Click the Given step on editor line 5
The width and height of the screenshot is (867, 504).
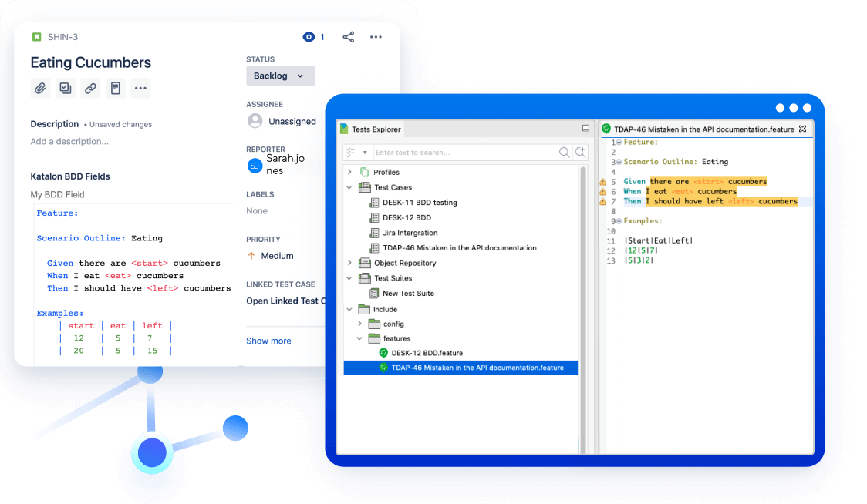click(x=695, y=182)
